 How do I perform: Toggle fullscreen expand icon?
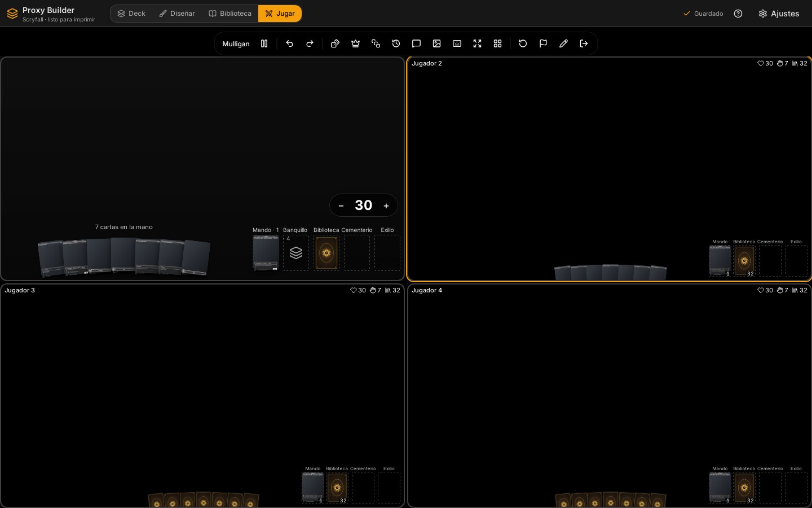477,43
